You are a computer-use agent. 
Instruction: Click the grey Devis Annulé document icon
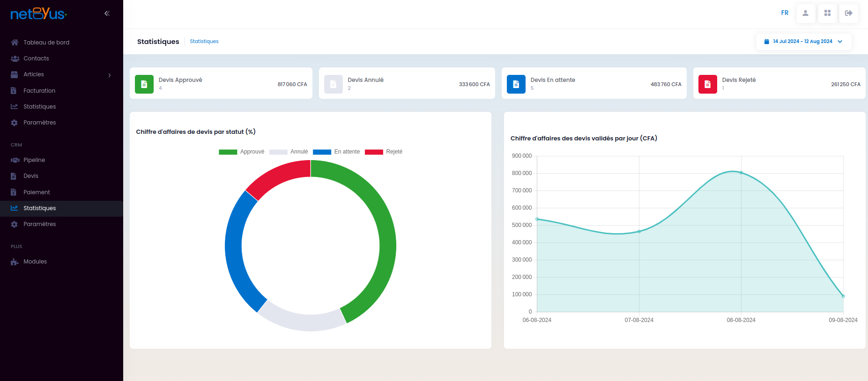click(x=334, y=84)
